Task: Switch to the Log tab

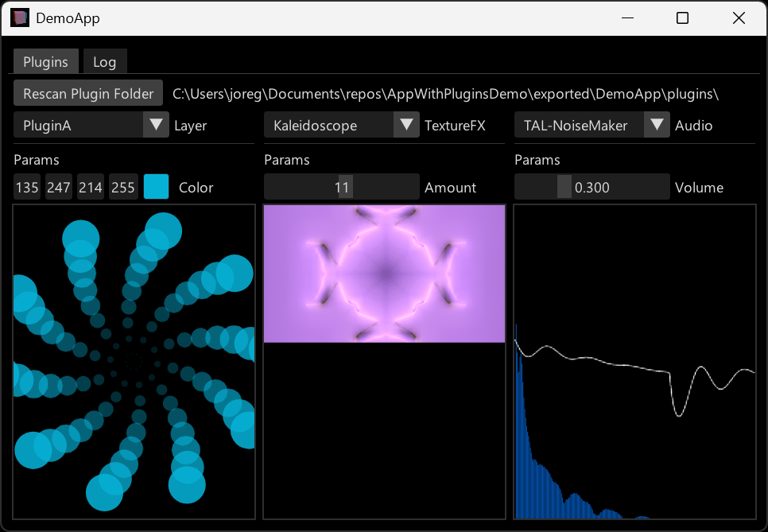Action: point(104,62)
